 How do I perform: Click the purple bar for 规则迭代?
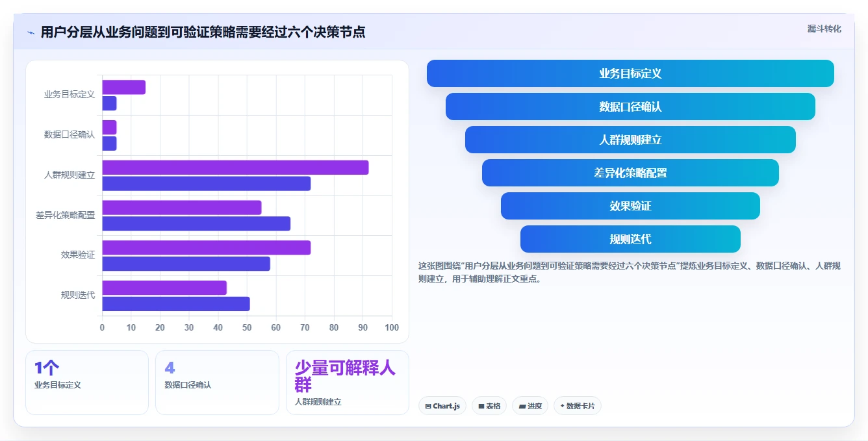pyautogui.click(x=164, y=288)
